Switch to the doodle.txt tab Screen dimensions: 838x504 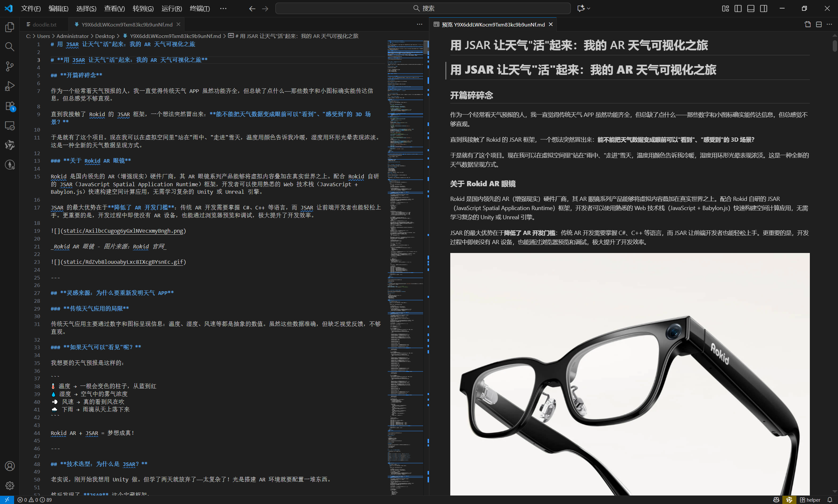(44, 25)
